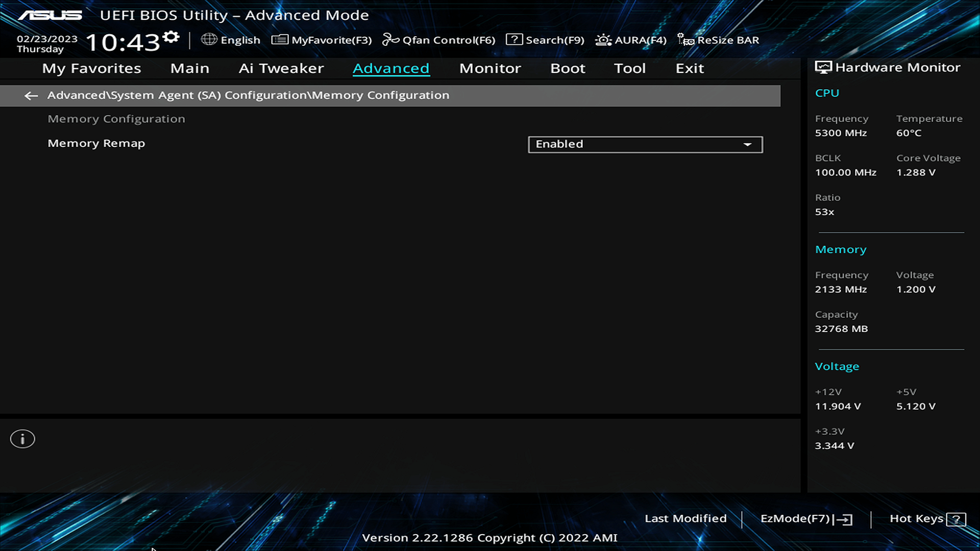Expand Advanced menu dropdown options
980x551 pixels.
pyautogui.click(x=391, y=68)
